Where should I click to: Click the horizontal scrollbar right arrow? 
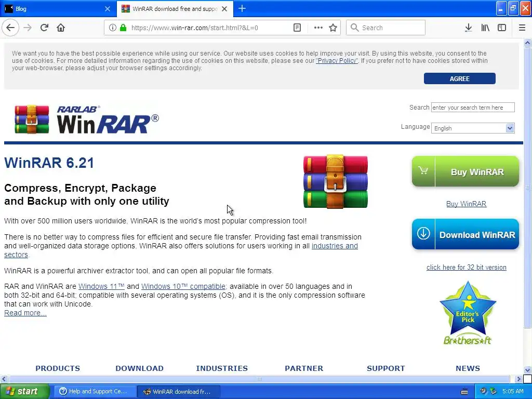pyautogui.click(x=519, y=379)
